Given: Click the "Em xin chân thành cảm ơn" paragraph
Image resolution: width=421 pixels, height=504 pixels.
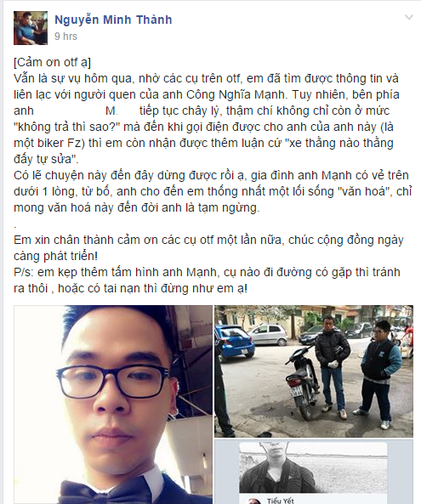Looking at the screenshot, I should point(208,248).
